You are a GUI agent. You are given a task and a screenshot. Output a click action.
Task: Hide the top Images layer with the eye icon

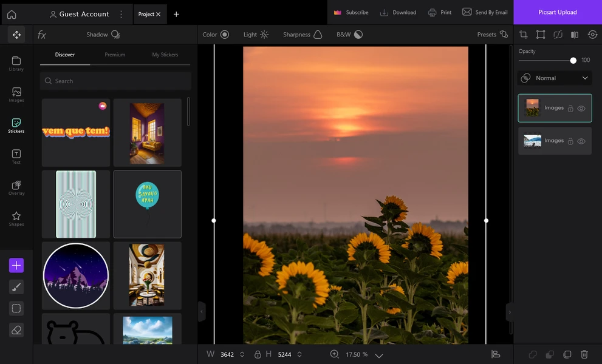pos(581,109)
